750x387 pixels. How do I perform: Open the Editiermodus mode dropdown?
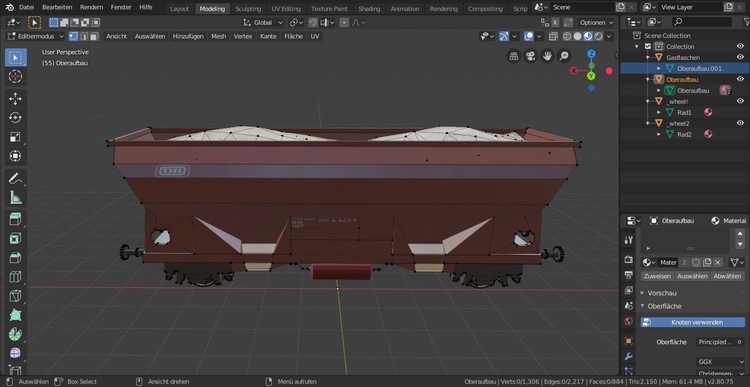(36, 36)
